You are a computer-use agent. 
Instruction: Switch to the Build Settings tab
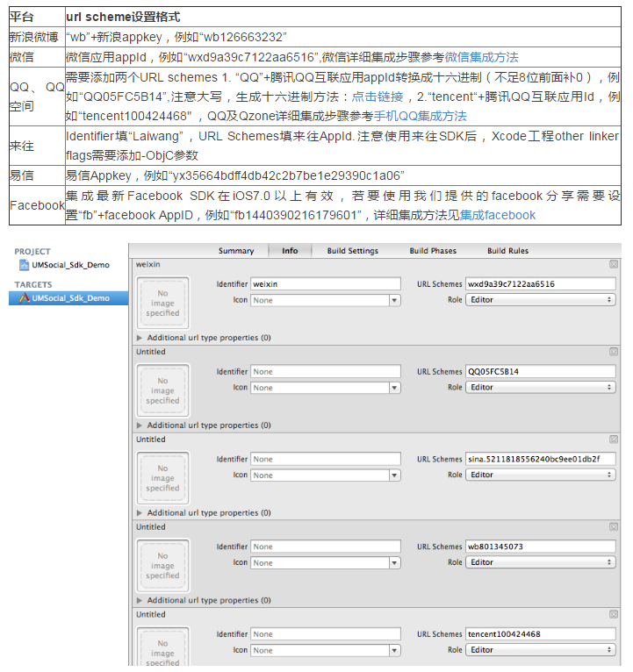[352, 251]
